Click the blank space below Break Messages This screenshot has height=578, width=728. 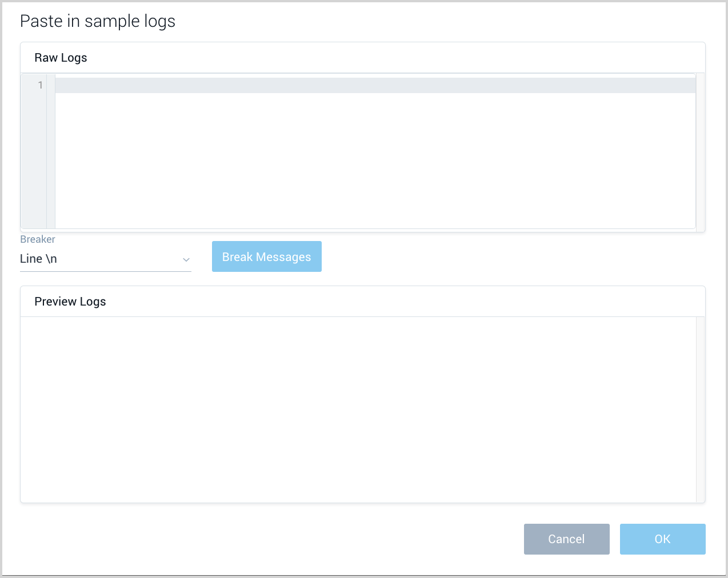(266, 280)
